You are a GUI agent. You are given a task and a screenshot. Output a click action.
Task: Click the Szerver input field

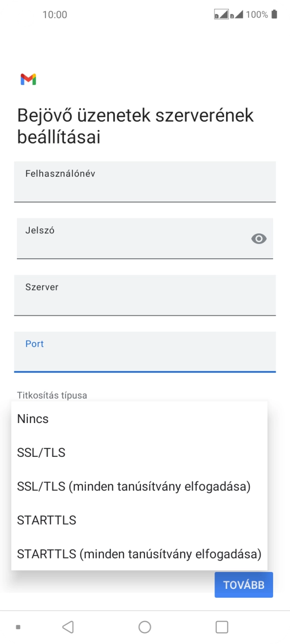click(x=145, y=295)
